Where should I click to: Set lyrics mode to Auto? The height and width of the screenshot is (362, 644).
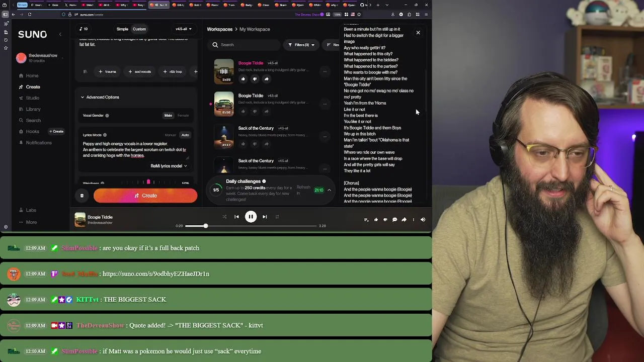point(185,135)
